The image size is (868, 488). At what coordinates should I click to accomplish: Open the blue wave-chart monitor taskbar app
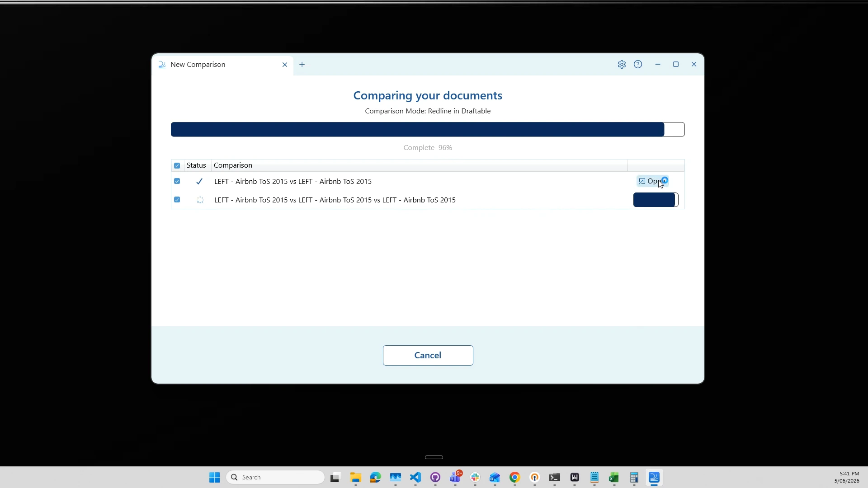coord(396,478)
